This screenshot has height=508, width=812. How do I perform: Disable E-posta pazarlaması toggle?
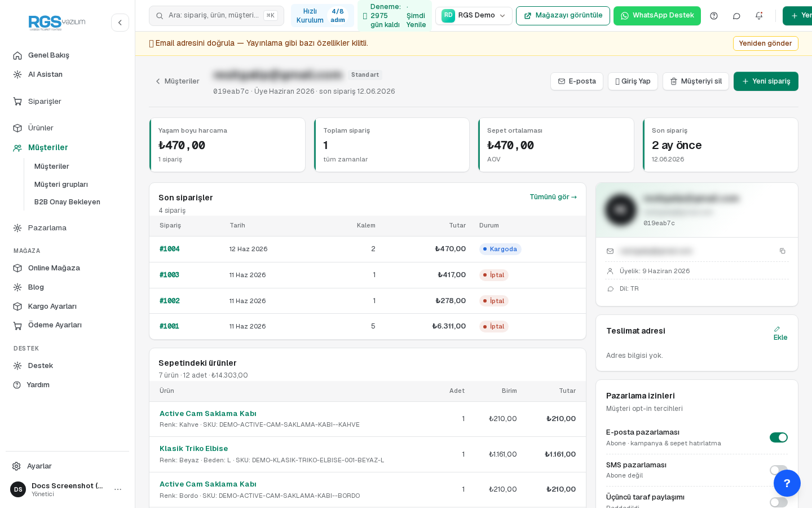779,437
